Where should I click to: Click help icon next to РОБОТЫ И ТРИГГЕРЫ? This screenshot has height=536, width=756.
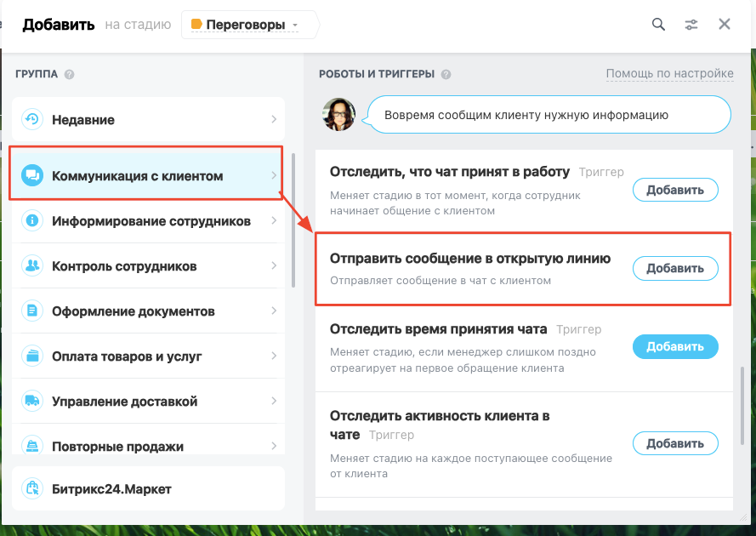click(446, 74)
